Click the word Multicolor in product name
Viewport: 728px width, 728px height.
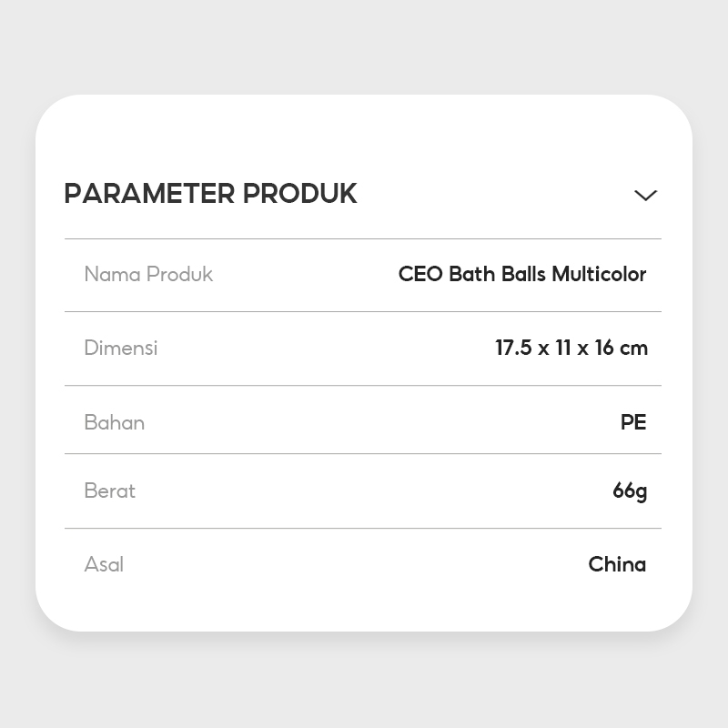pyautogui.click(x=599, y=274)
